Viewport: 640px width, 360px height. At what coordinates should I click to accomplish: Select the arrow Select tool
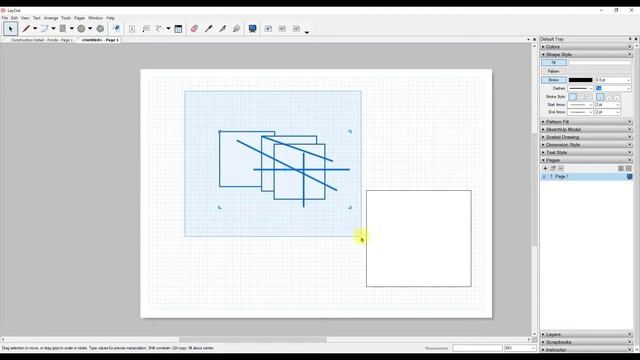point(11,29)
